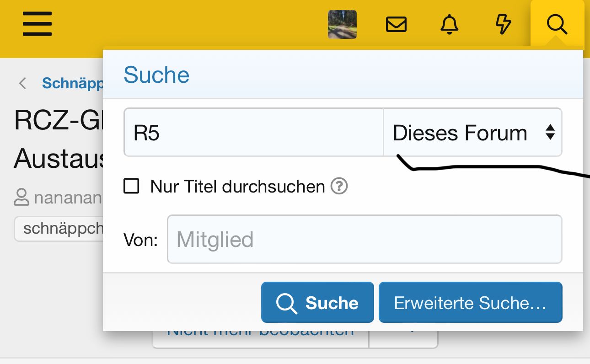Click the question mark help icon
Viewport: 590px width, 364px height.
click(x=339, y=186)
